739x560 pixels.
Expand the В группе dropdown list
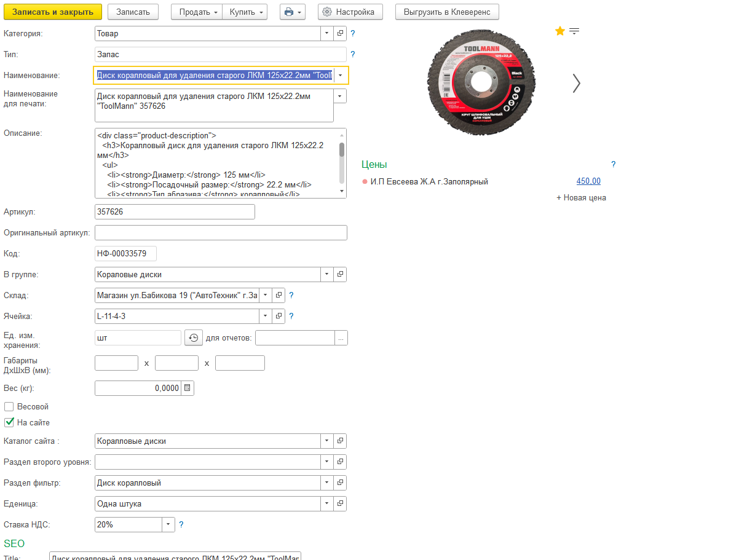click(327, 274)
